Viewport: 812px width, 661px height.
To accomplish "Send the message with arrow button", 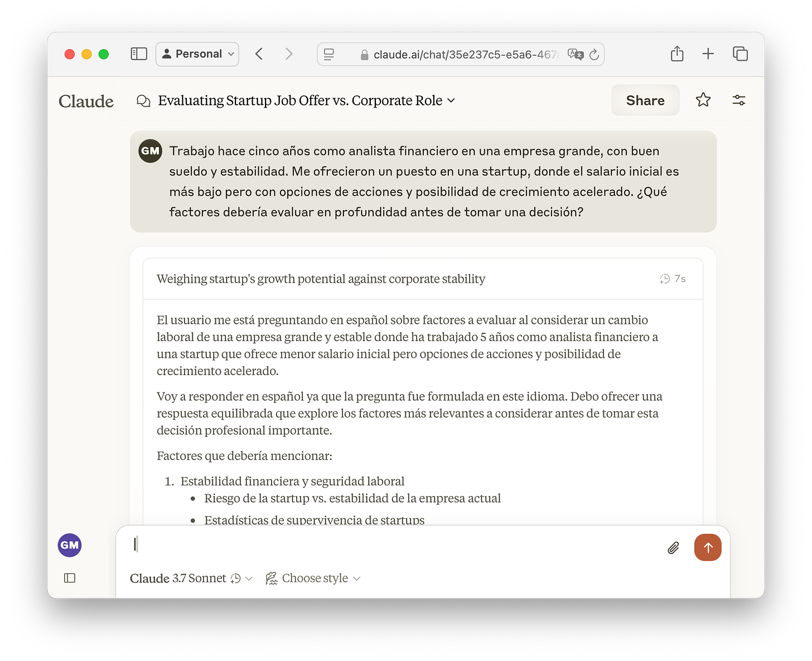I will [708, 547].
